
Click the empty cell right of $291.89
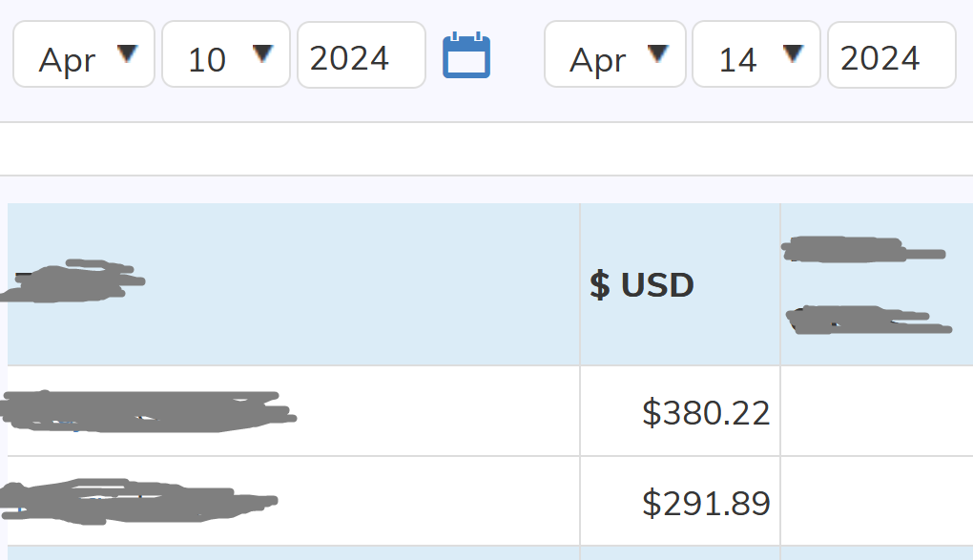pos(877,502)
